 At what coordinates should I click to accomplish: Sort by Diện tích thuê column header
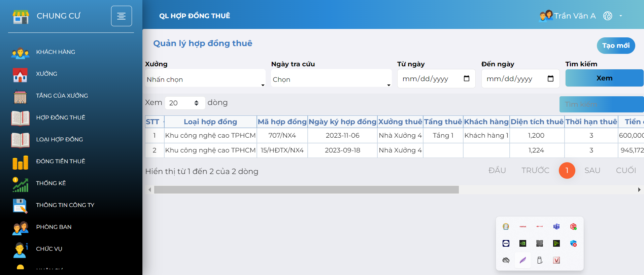tap(537, 122)
